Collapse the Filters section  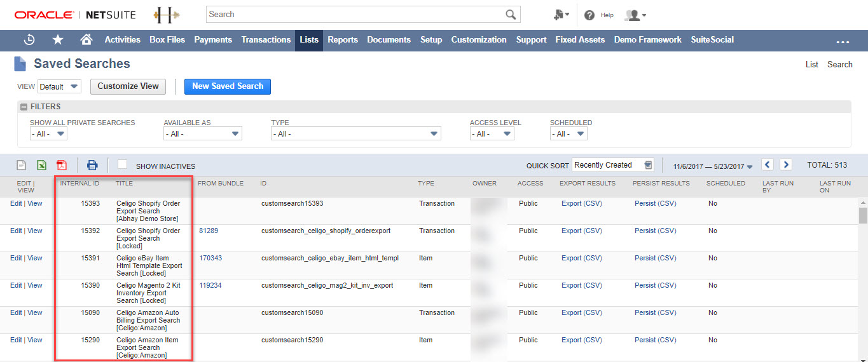tap(24, 107)
